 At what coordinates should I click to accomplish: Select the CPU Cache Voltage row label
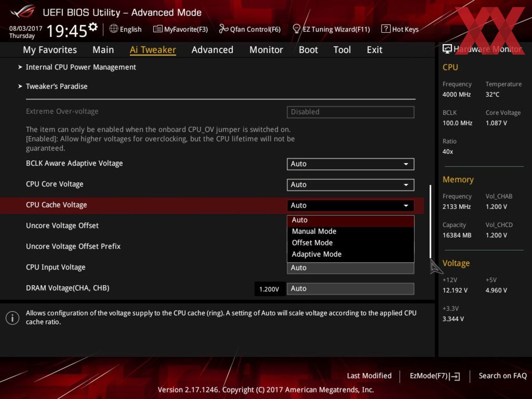(56, 205)
